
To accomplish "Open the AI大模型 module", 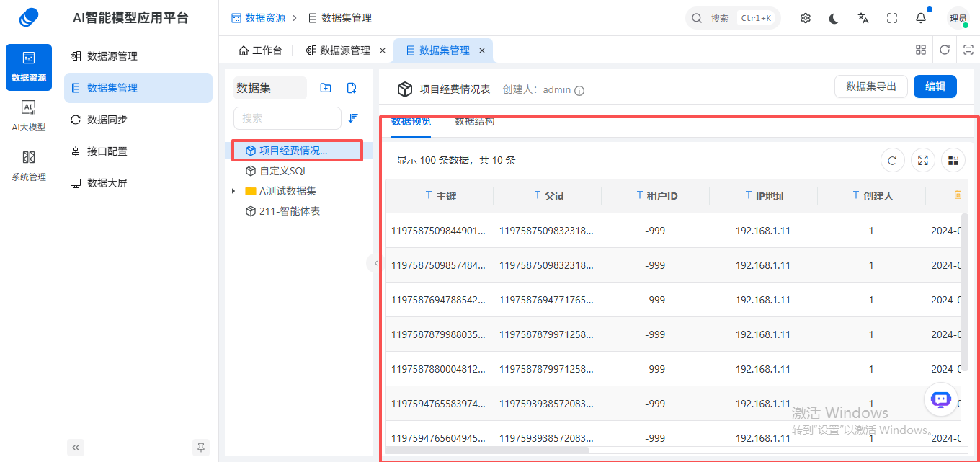I will pyautogui.click(x=29, y=117).
